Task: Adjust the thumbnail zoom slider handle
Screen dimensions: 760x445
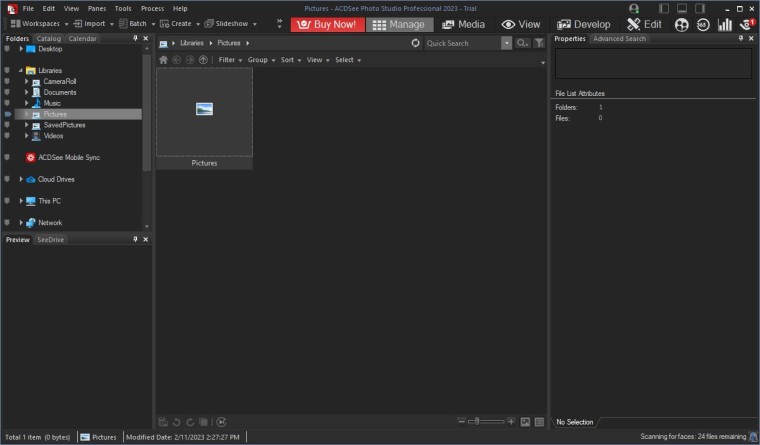Action: (x=477, y=421)
